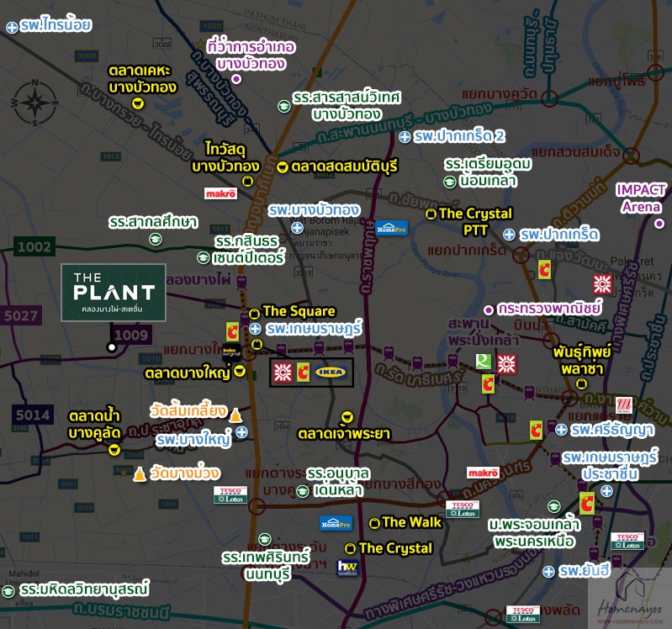
Task: Click the 1009 road shield
Action: click(x=131, y=335)
